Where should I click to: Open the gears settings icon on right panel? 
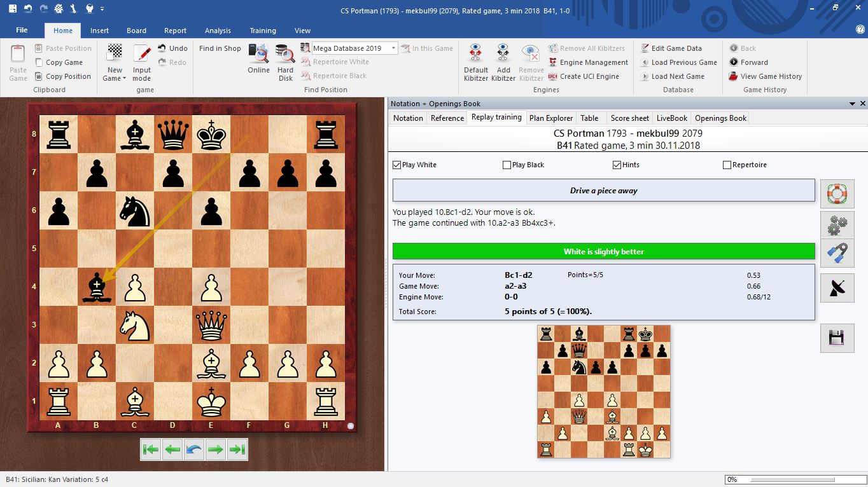pos(837,224)
